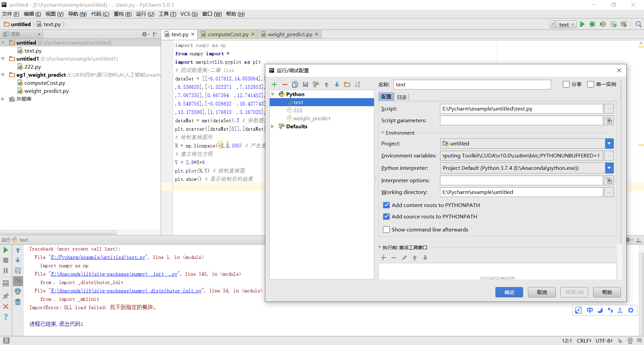Open project panel settings gear

coord(145,34)
